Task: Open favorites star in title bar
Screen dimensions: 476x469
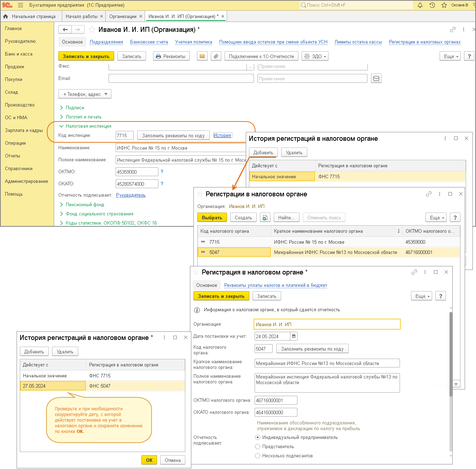Action: click(444, 5)
